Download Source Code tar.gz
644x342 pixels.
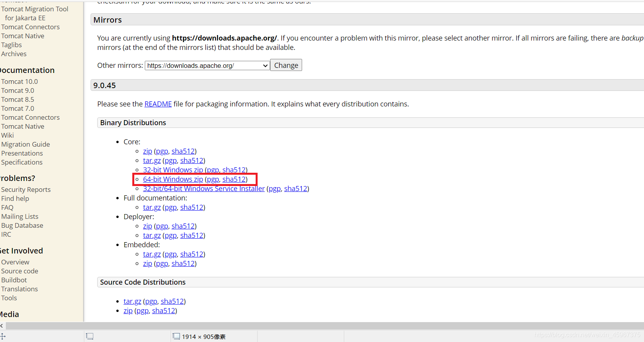tap(132, 301)
